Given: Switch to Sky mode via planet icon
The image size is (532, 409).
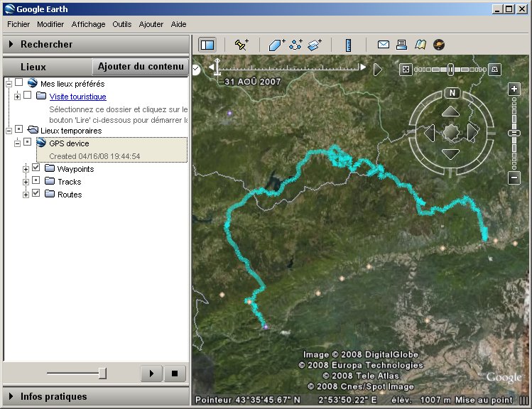Looking at the screenshot, I should point(440,45).
